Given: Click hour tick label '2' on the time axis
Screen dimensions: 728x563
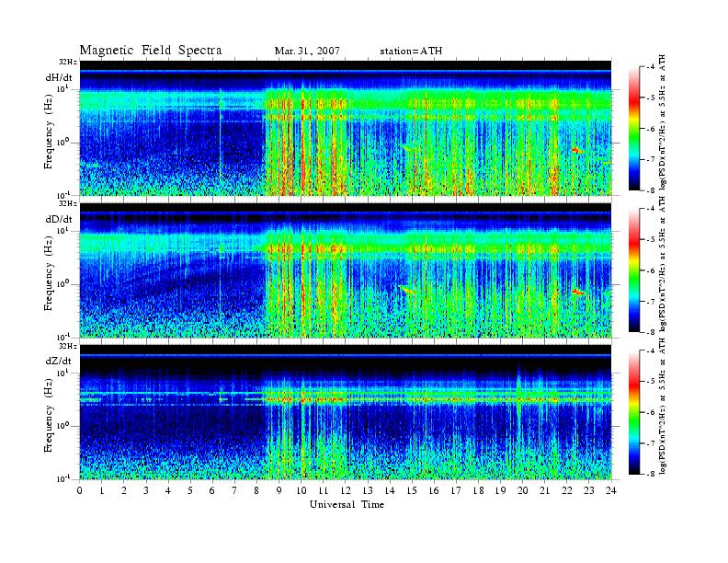Looking at the screenshot, I should 124,490.
